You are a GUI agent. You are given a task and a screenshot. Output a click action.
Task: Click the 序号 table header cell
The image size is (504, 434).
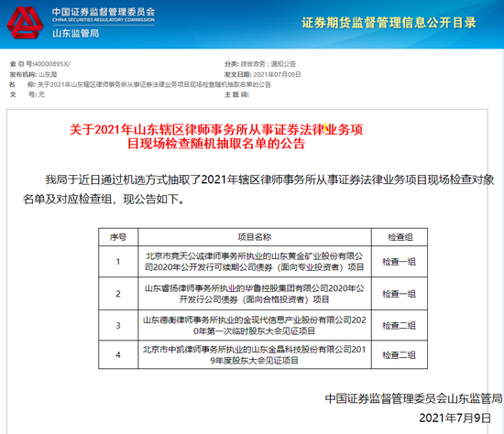tap(118, 237)
